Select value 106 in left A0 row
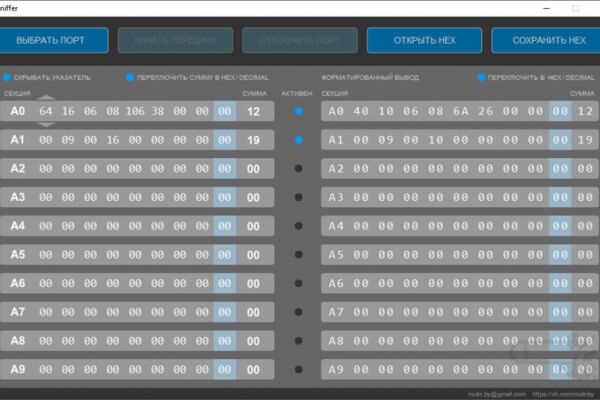 [135, 111]
